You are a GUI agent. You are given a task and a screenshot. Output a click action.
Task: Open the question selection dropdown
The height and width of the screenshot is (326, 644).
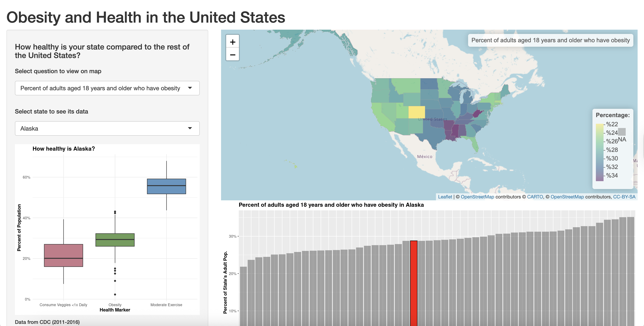tap(107, 88)
